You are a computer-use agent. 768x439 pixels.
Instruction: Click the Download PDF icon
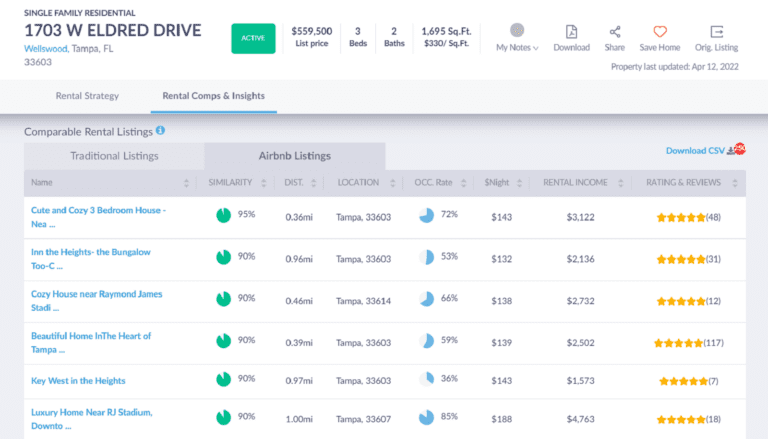[571, 32]
